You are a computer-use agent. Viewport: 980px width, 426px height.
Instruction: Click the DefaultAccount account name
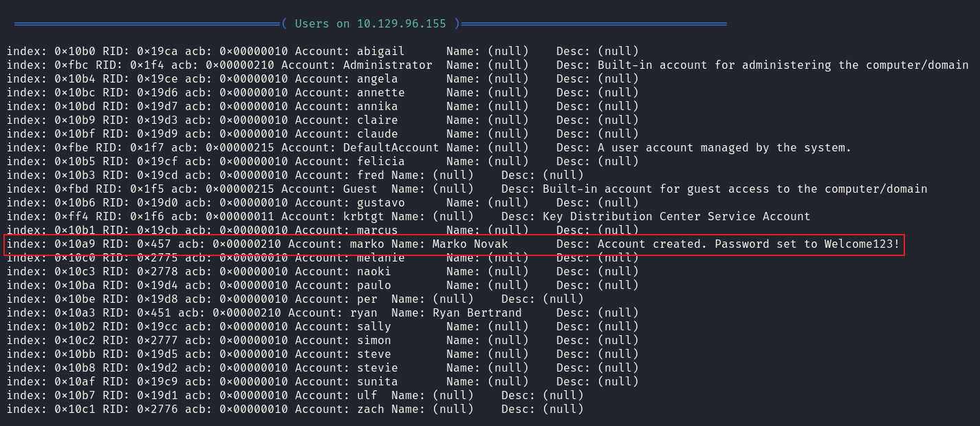391,147
